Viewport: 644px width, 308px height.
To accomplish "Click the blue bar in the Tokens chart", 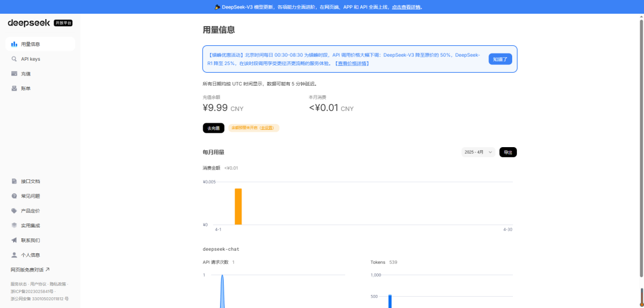I will (x=390, y=301).
